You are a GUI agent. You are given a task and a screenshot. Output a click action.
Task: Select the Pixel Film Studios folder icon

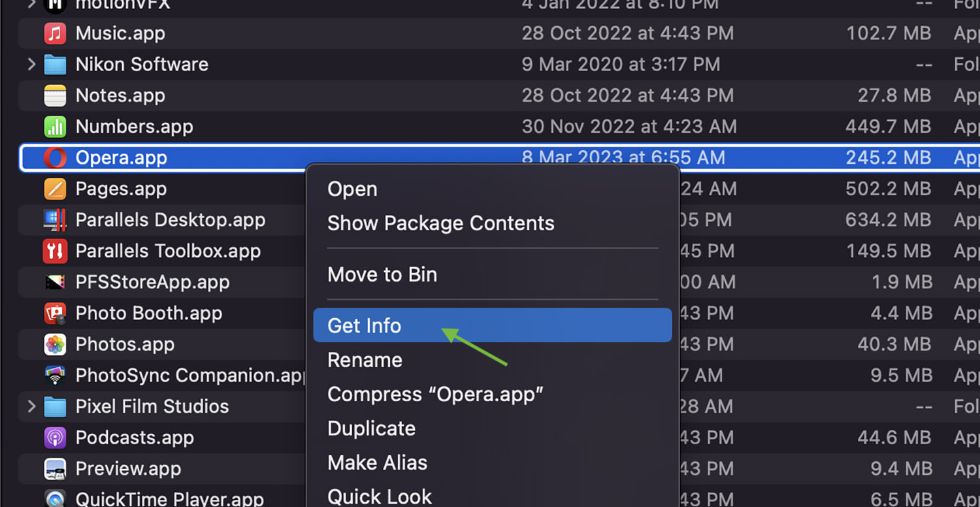(x=55, y=406)
